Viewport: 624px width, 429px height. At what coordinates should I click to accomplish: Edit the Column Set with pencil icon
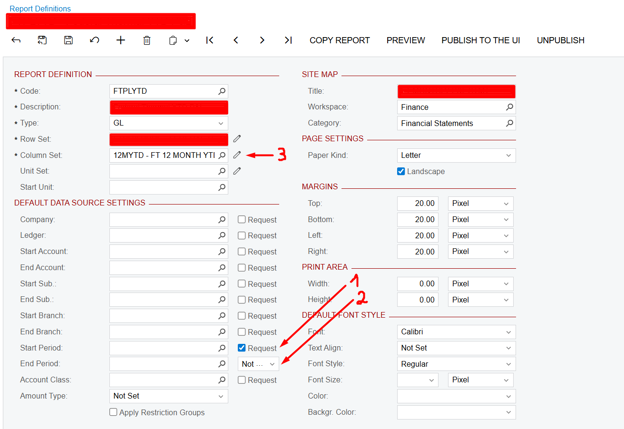(237, 155)
